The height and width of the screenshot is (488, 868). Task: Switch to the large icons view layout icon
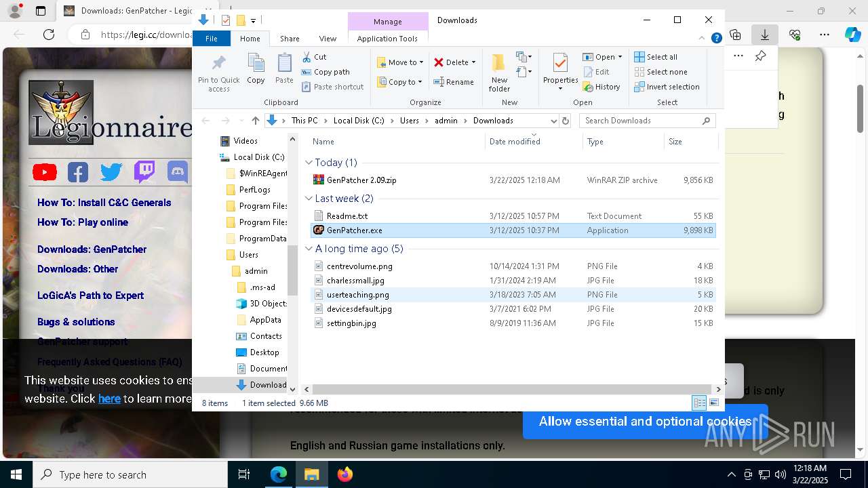pos(714,403)
